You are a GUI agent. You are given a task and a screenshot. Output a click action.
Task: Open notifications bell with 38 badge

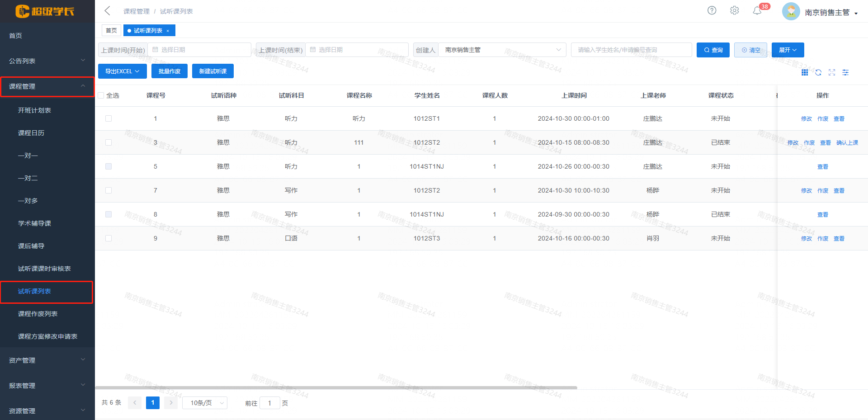click(x=757, y=11)
